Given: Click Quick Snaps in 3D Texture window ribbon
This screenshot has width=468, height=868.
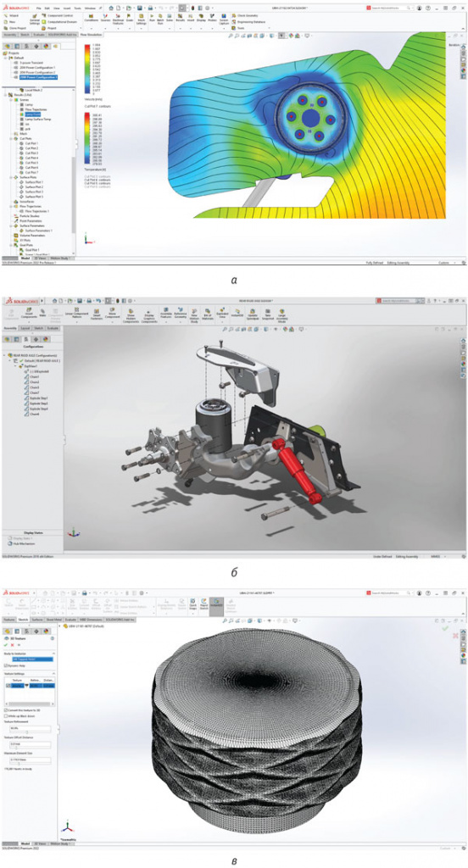Looking at the screenshot, I should click(192, 604).
